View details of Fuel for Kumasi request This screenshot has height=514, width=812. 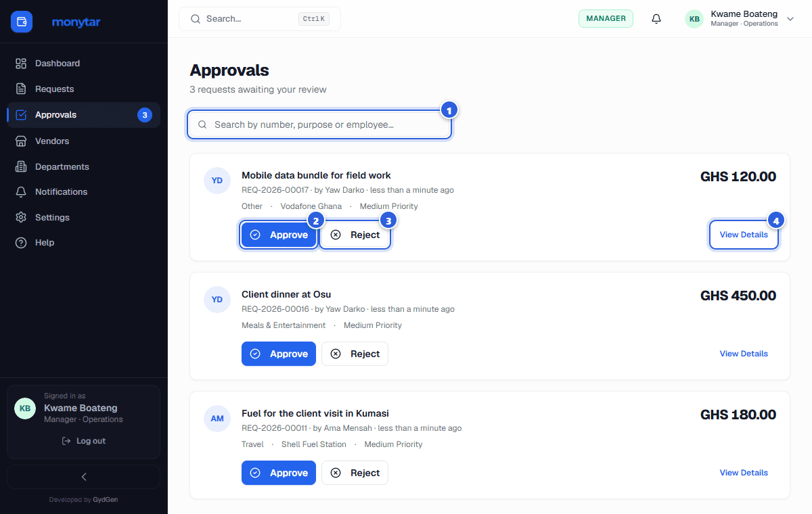click(x=744, y=473)
